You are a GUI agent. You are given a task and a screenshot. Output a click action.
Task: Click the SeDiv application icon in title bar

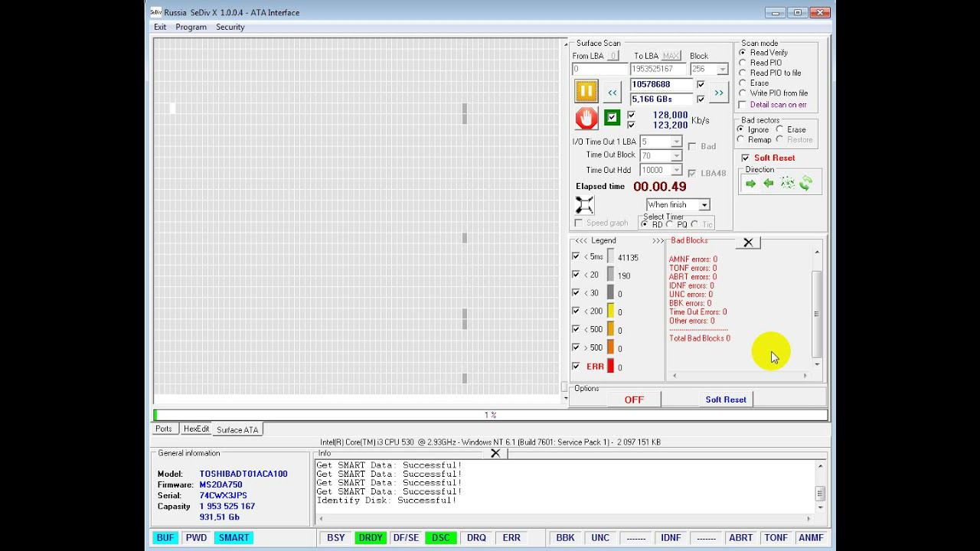155,12
